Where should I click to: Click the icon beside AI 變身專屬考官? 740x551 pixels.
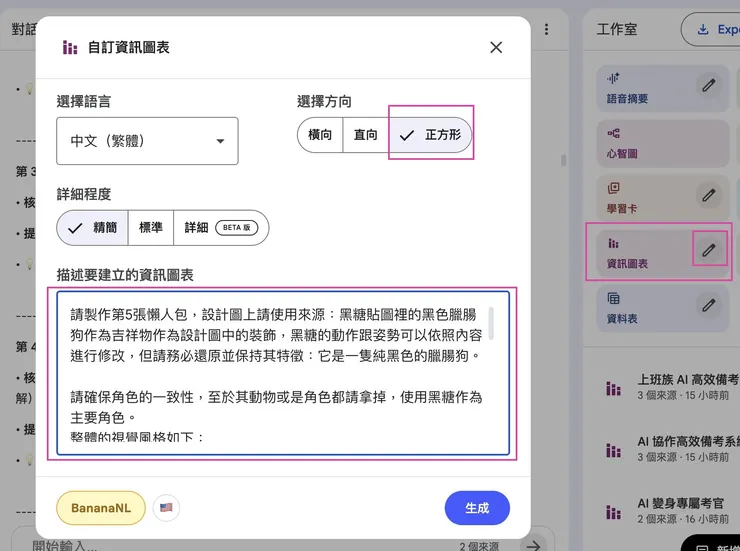(x=613, y=512)
